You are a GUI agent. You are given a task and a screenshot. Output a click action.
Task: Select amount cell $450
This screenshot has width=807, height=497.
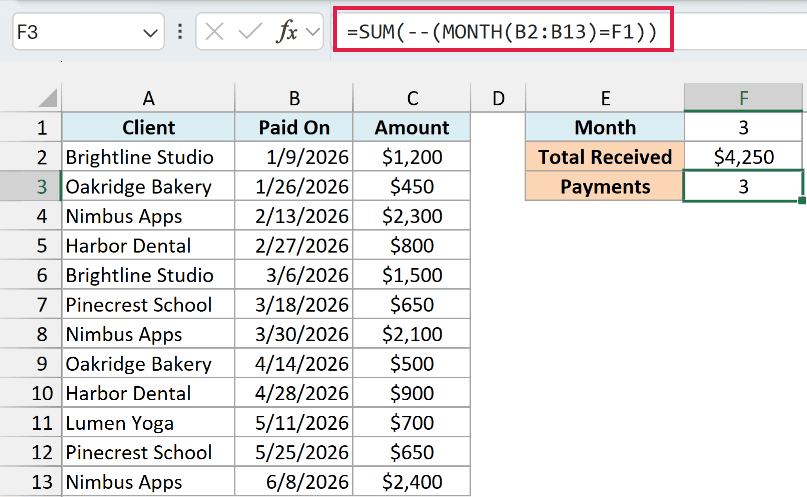412,186
